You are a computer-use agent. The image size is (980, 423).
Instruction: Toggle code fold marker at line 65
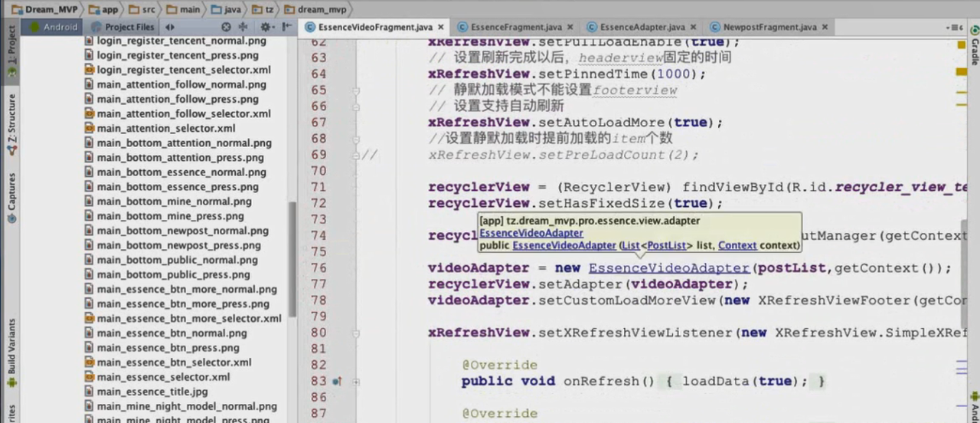click(356, 90)
